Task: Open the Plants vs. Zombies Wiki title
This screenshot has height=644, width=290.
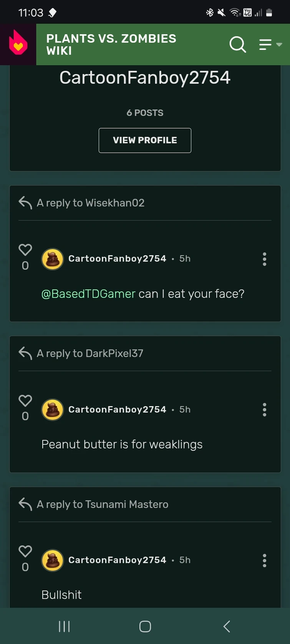Action: (111, 45)
